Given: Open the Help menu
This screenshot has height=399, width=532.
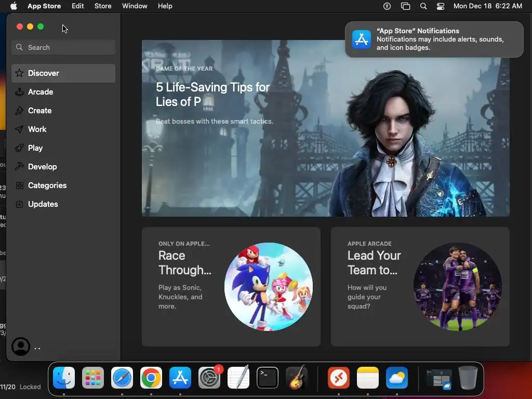Looking at the screenshot, I should pos(165,6).
